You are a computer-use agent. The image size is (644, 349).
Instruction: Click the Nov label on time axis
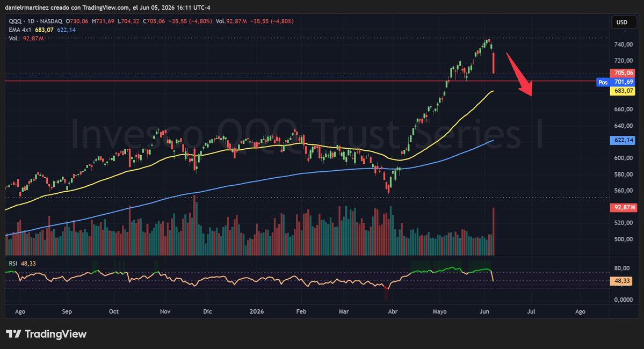pos(165,311)
